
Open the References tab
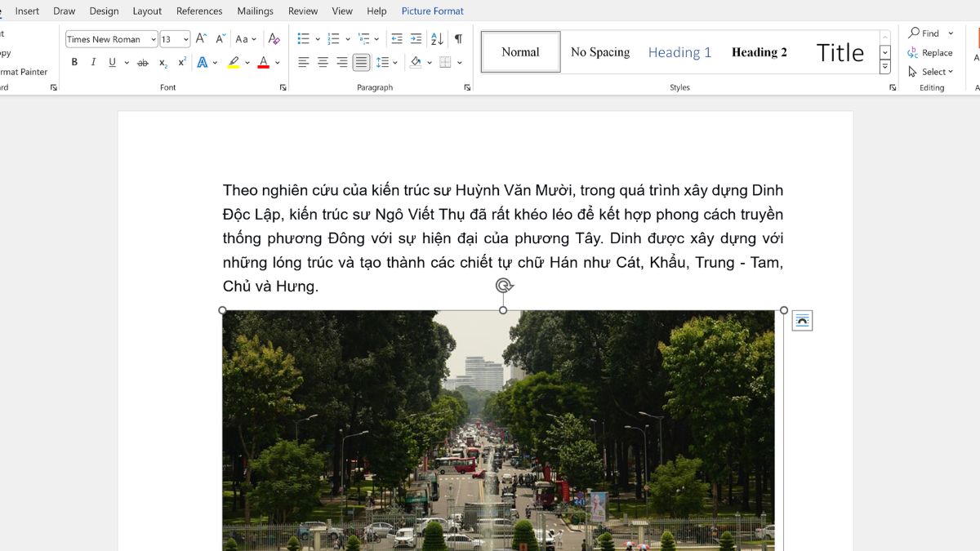tap(199, 11)
